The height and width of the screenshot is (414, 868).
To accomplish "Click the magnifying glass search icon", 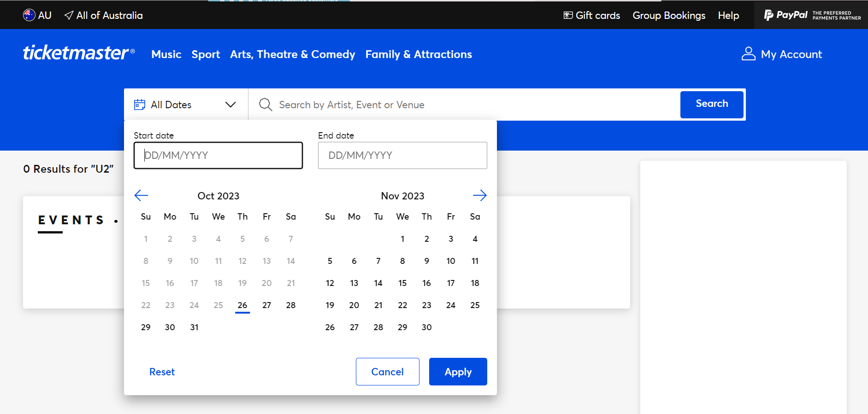I will pos(266,105).
